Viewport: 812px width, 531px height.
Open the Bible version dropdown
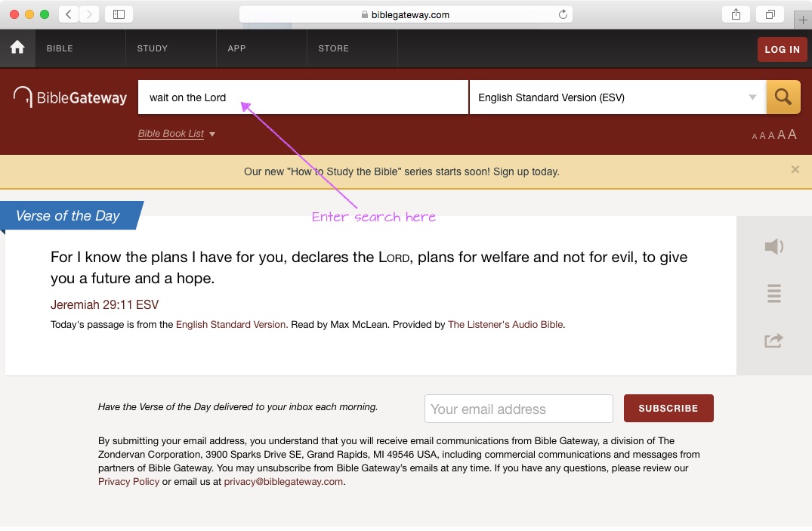coord(617,97)
